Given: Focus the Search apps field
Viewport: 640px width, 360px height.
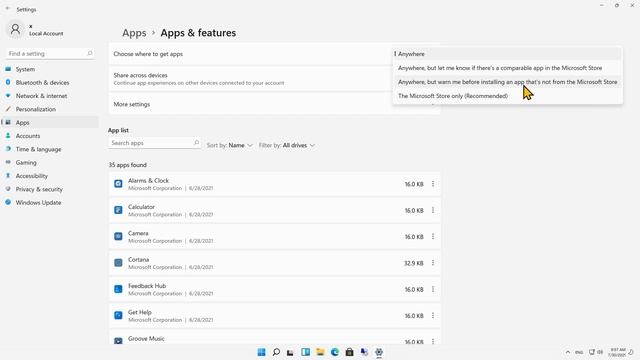Looking at the screenshot, I should coord(154,143).
